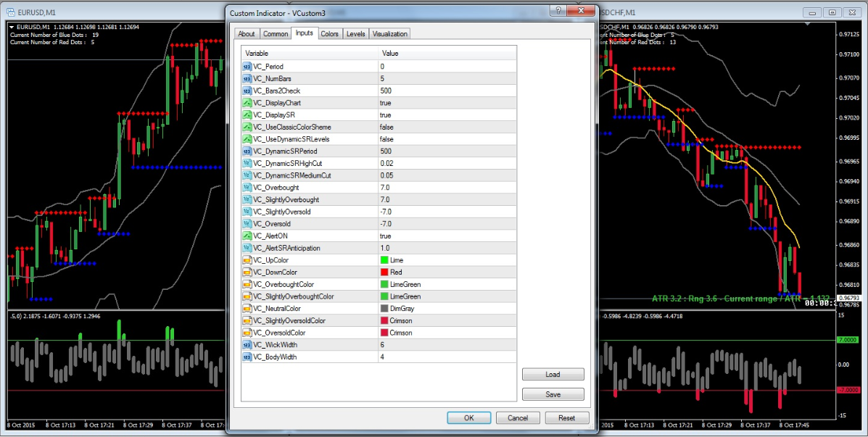Screen dimensions: 868x437
Task: Click the Save button
Action: 553,394
